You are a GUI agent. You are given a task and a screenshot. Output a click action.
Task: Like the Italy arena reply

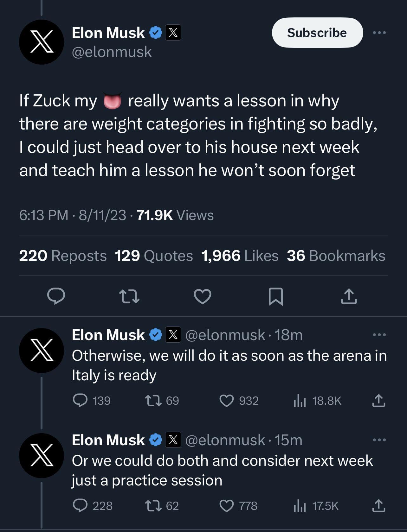pyautogui.click(x=227, y=401)
